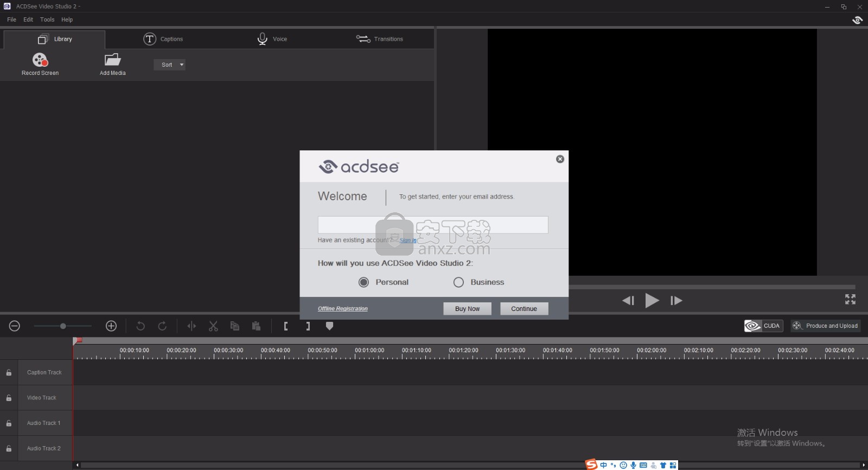Zoom out the timeline with minus icon
The height and width of the screenshot is (470, 868).
coord(15,326)
